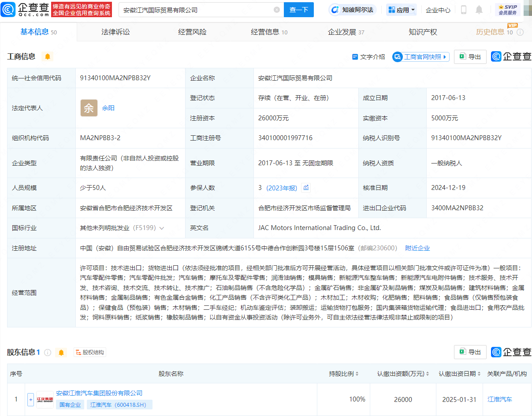The height and width of the screenshot is (416, 532).
Task: Click the 参保人数 chart icon
Action: click(x=306, y=188)
